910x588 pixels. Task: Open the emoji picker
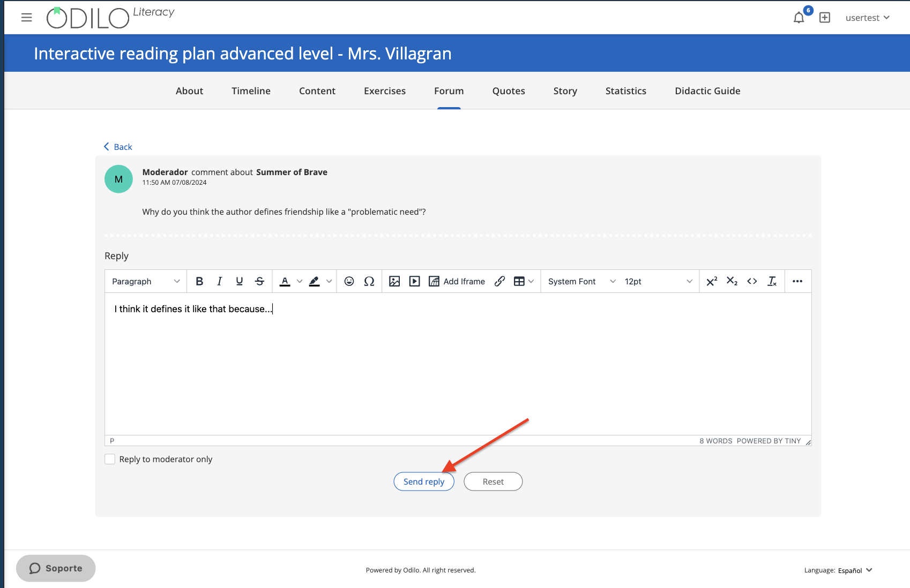(x=349, y=281)
